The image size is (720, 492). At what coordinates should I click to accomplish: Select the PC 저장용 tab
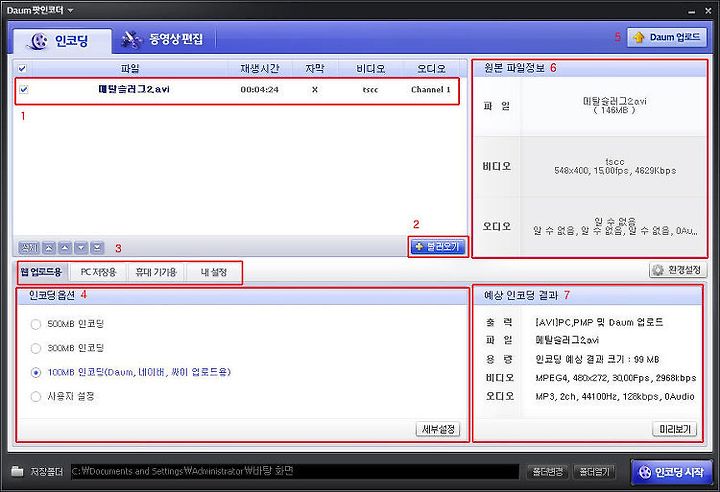click(x=98, y=272)
